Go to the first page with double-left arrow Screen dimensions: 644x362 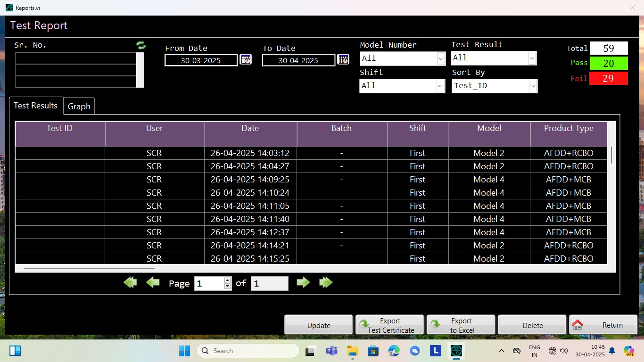point(130,282)
